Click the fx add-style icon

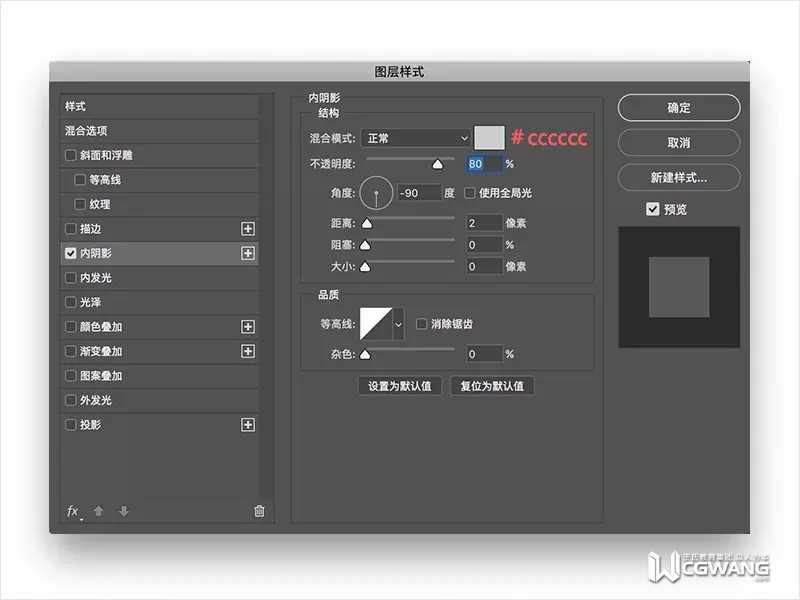pos(73,511)
